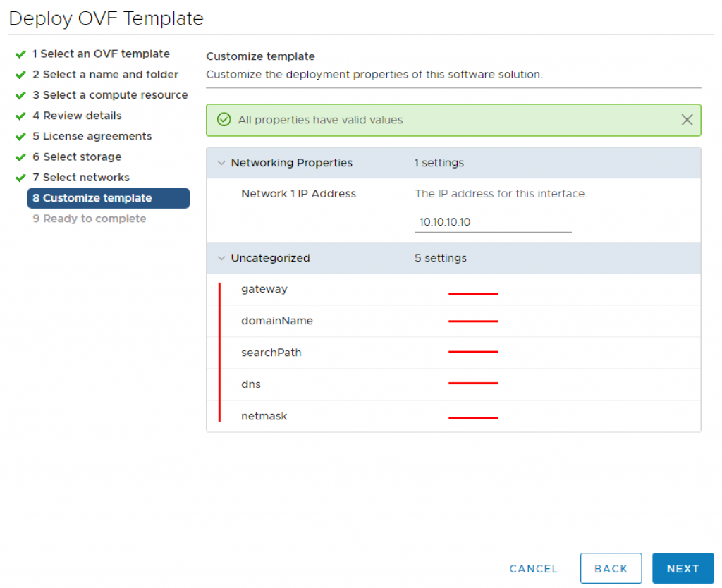Open the 'Ready to complete' step
Image resolution: width=722 pixels, height=588 pixels.
point(89,219)
